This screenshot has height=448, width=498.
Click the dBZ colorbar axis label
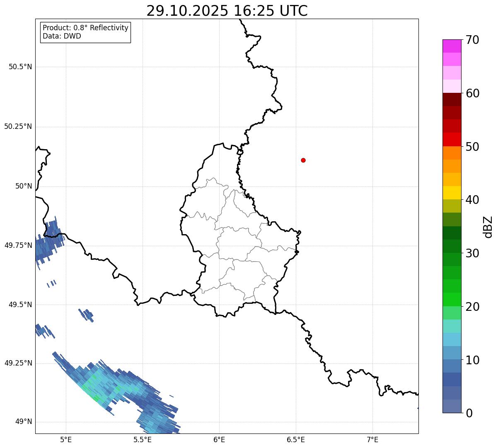point(488,227)
